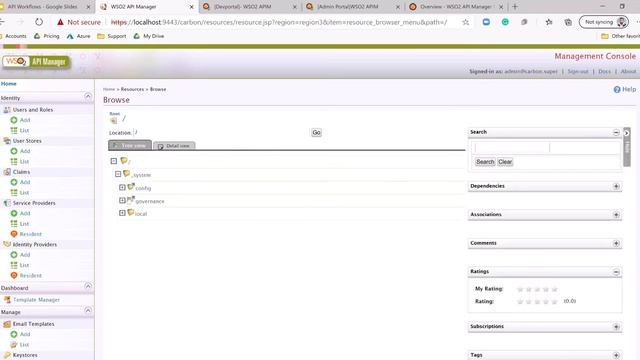The image size is (640, 360).
Task: Click the Search button
Action: pyautogui.click(x=485, y=162)
